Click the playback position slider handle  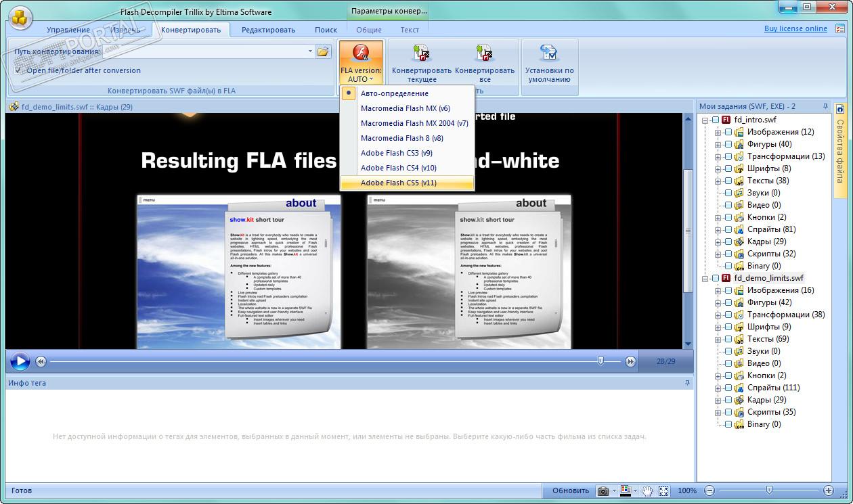tap(600, 361)
